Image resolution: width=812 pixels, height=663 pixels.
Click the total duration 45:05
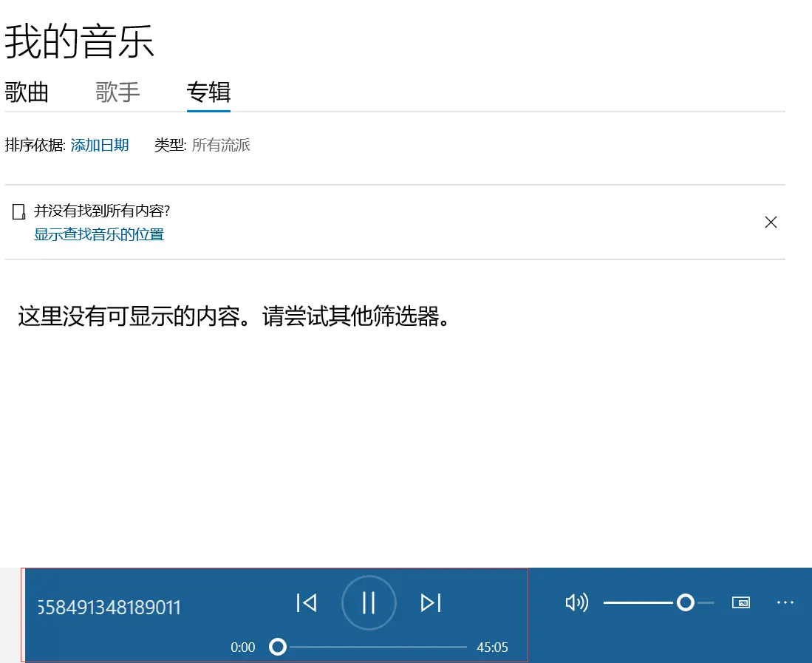pos(492,647)
